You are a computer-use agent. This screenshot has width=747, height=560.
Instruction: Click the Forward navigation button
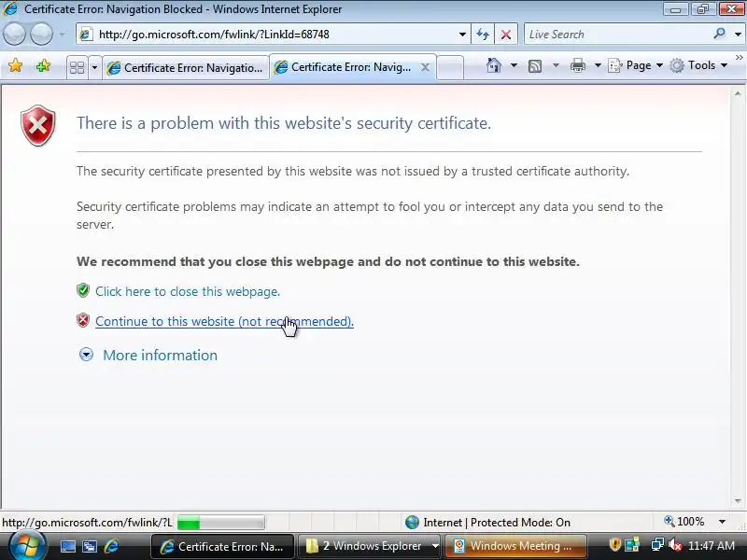(41, 35)
